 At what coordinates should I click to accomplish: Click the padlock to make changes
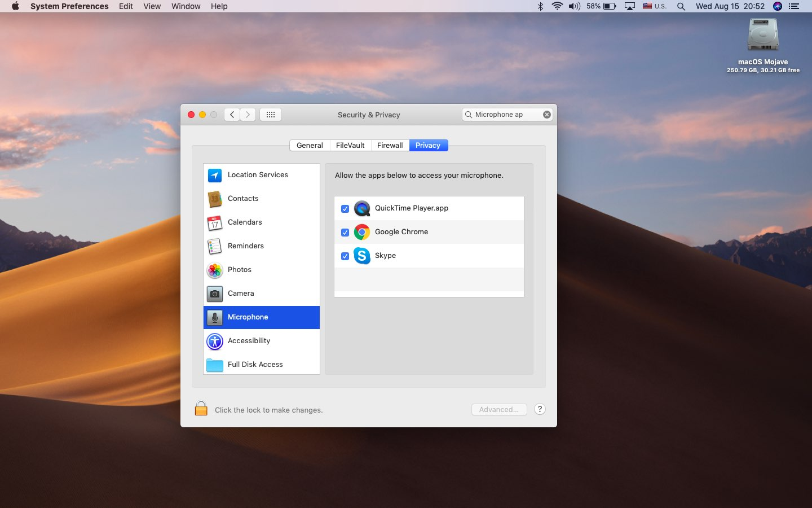pyautogui.click(x=201, y=409)
